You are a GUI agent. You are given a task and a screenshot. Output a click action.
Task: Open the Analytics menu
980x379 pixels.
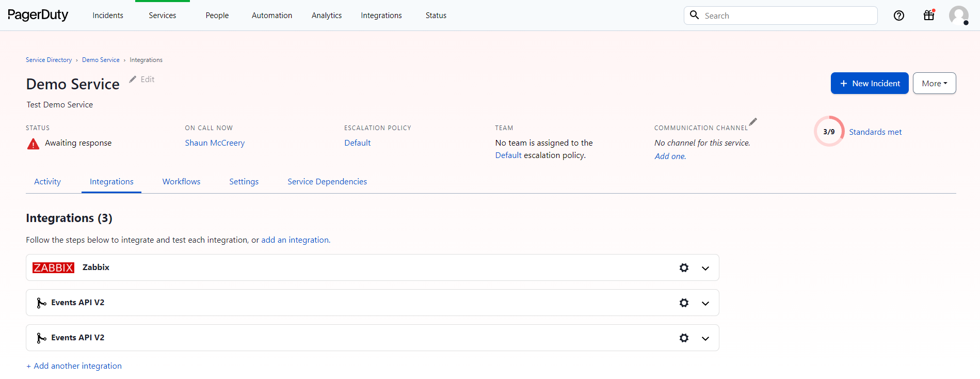[x=327, y=15]
